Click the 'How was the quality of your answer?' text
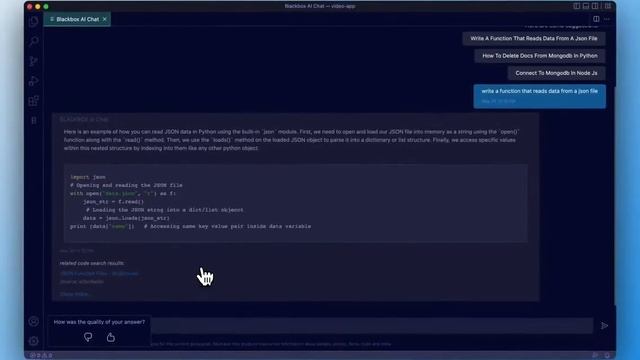This screenshot has height=360, width=640. (x=99, y=322)
